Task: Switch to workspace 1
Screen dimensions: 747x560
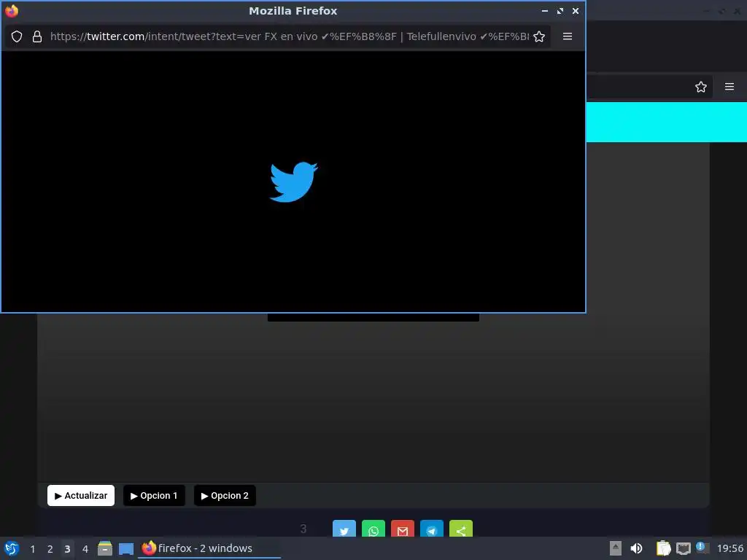Action: click(x=32, y=549)
